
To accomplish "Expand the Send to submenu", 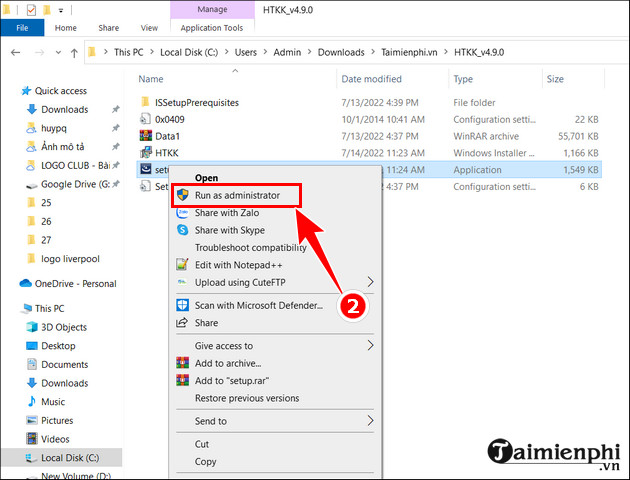I will click(371, 421).
